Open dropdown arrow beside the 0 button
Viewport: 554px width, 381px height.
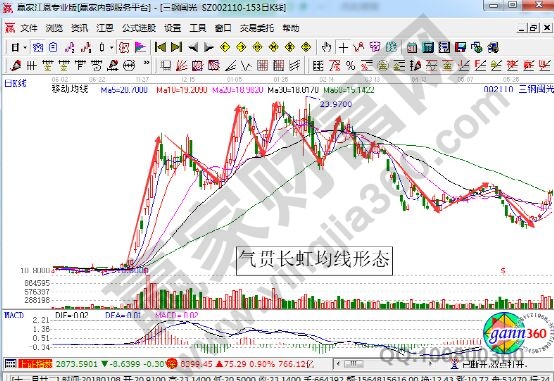112,47
